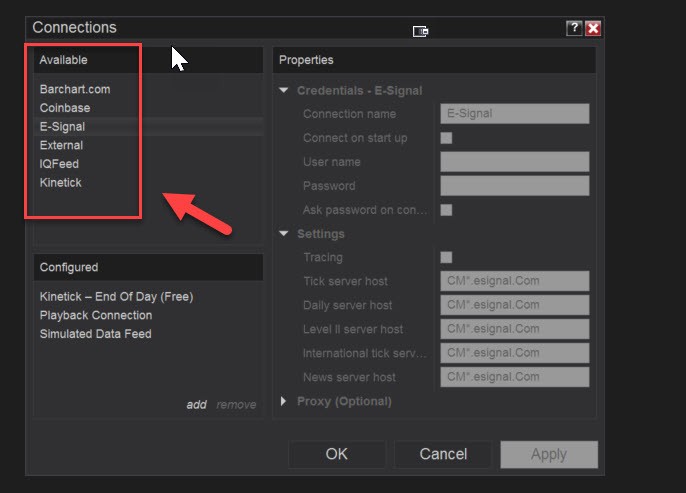Click the Connection name field

point(514,114)
